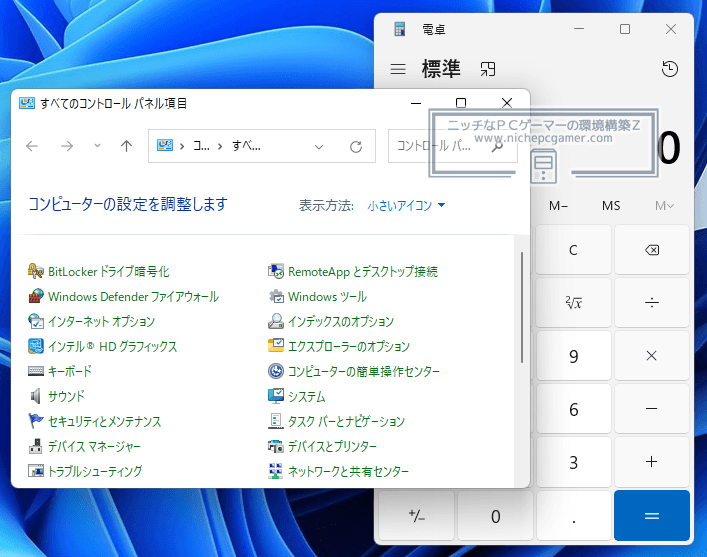Open the サウンド link
The width and height of the screenshot is (707, 557).
point(66,396)
